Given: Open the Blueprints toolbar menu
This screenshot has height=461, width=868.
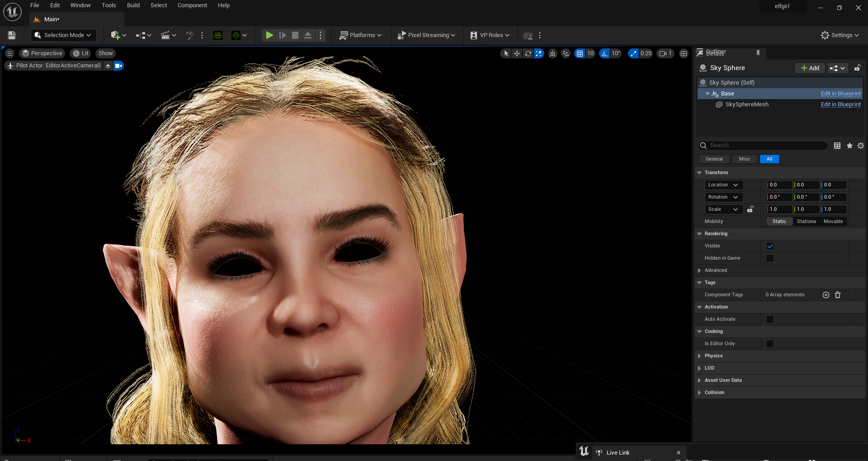Looking at the screenshot, I should (143, 35).
